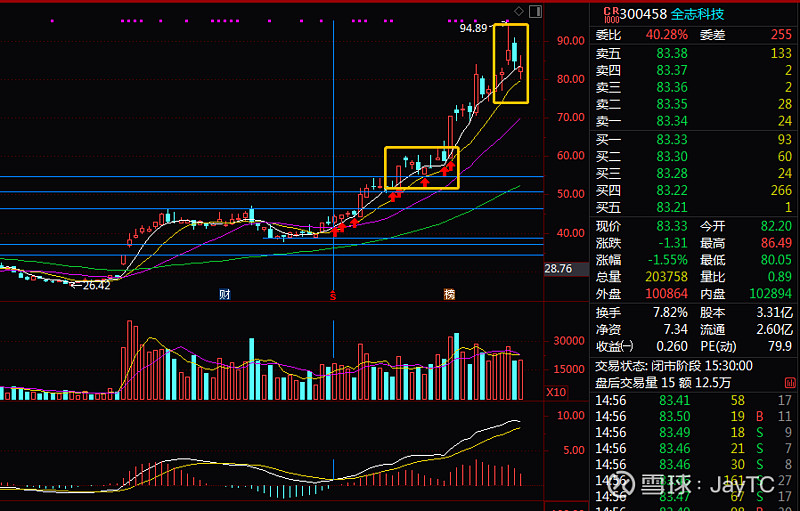Select stock code 300458
This screenshot has width=800, height=511.
point(643,14)
